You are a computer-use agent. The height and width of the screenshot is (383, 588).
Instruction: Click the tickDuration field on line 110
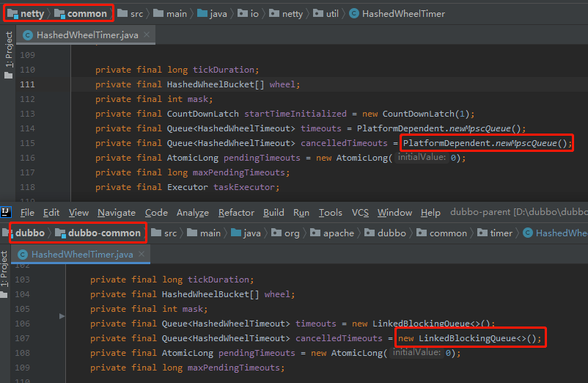click(224, 70)
